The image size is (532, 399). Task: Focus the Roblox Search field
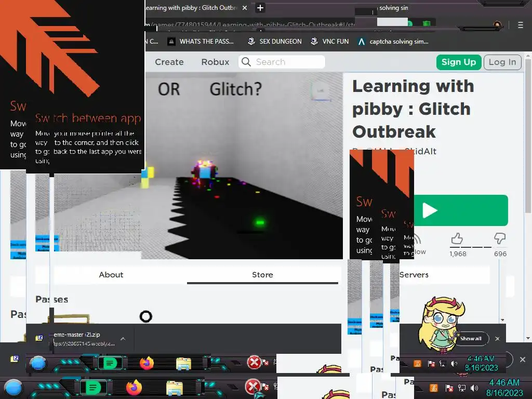282,62
